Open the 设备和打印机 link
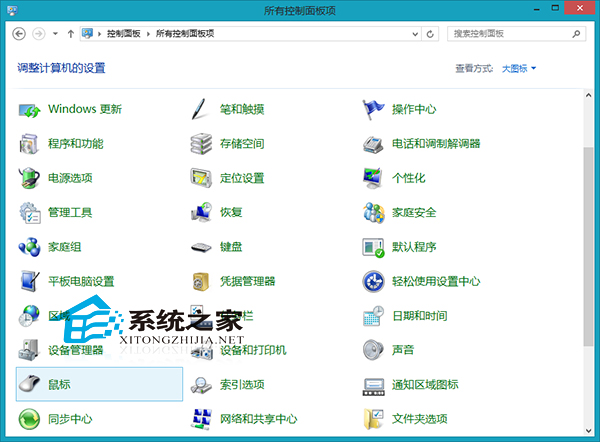Image resolution: width=600 pixels, height=442 pixels. (x=253, y=350)
